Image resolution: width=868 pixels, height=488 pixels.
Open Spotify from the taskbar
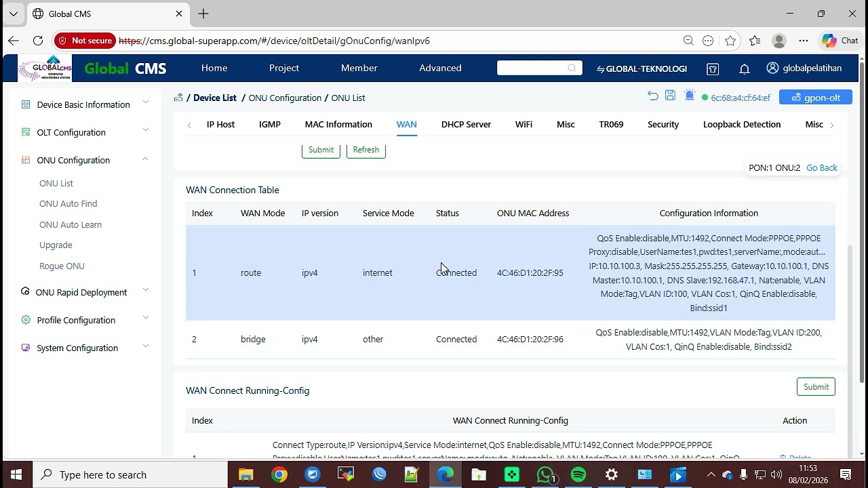click(x=578, y=474)
